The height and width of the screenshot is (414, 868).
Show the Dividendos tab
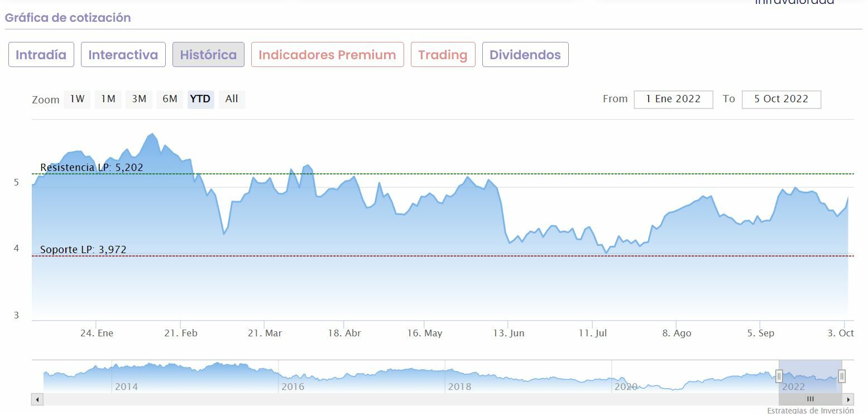coord(525,55)
